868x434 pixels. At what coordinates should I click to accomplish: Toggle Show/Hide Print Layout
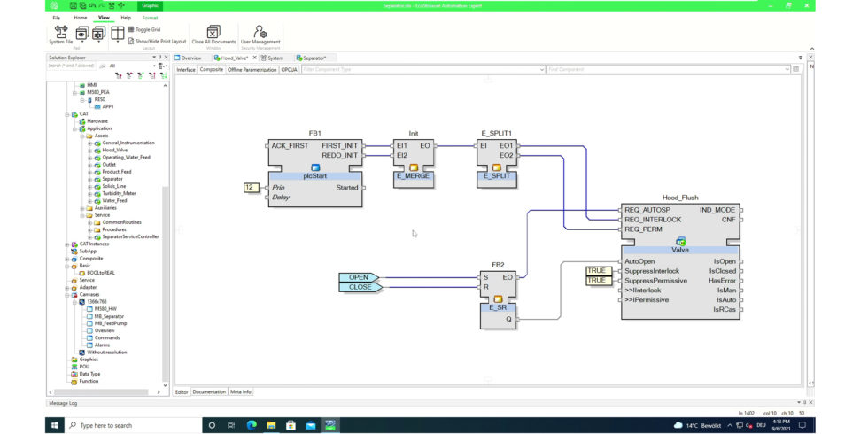(x=156, y=41)
